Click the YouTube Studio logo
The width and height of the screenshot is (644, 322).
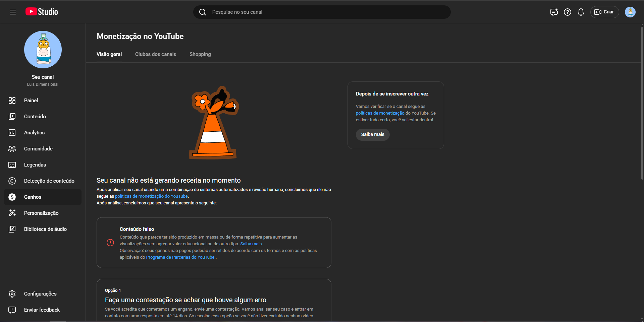[42, 12]
